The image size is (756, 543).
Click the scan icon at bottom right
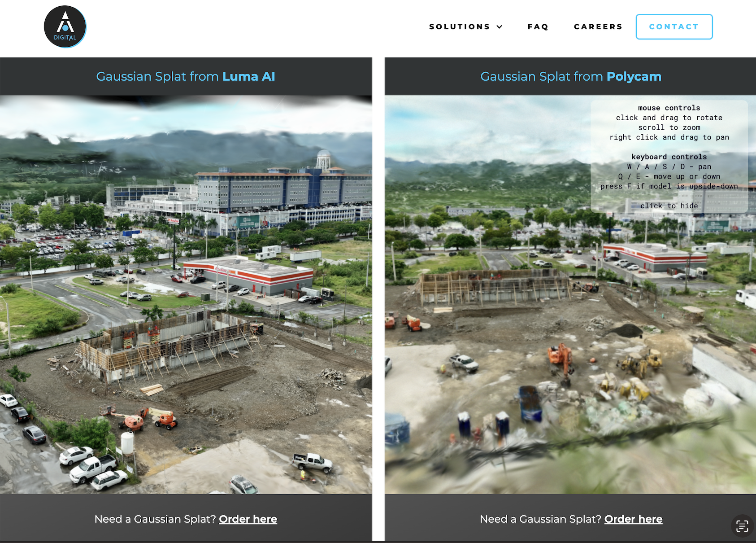tap(742, 526)
